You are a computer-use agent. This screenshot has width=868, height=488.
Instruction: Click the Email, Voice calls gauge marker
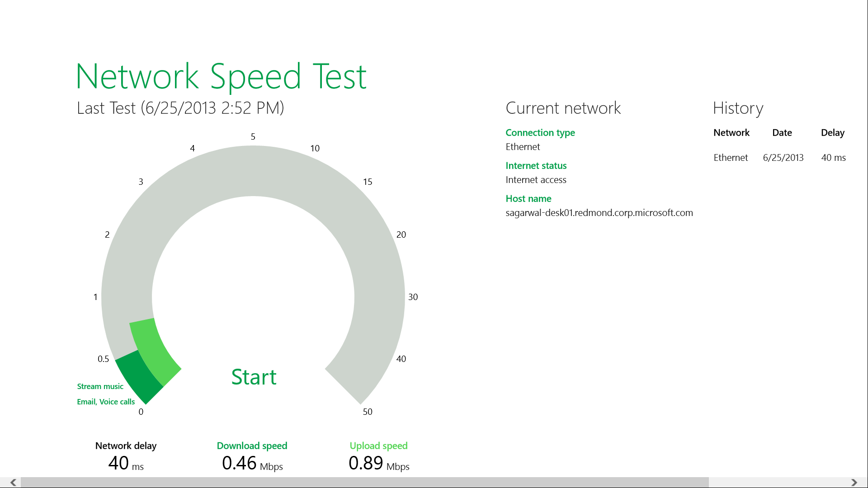coord(106,401)
